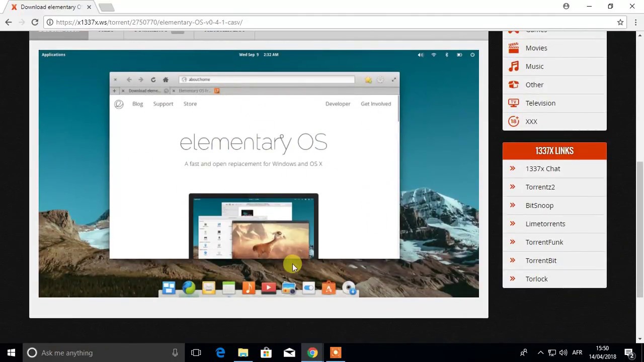Click the Television category TV icon
644x362 pixels.
click(x=513, y=103)
